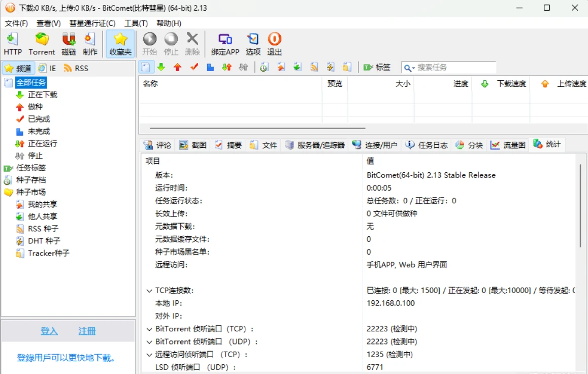Select 已完成 in the sidebar tree
Image resolution: width=588 pixels, height=374 pixels.
(x=39, y=119)
